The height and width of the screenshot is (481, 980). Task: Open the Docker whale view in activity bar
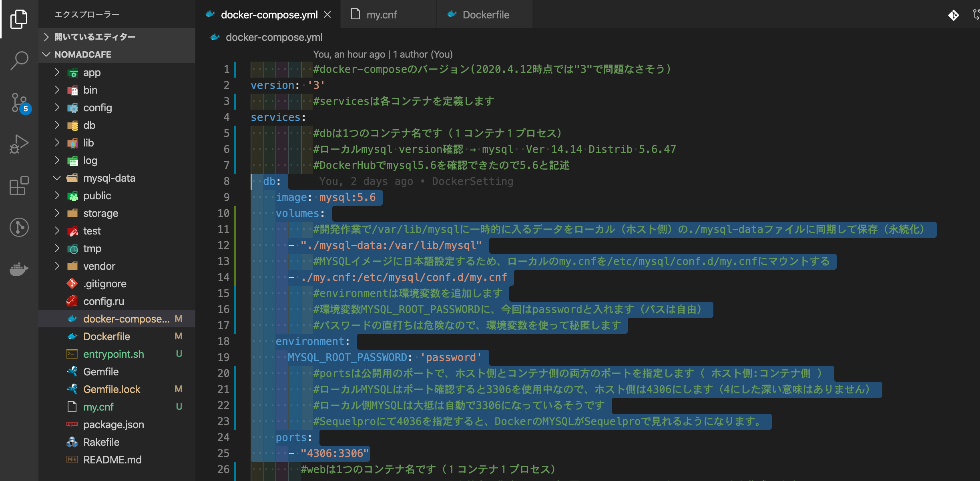[x=19, y=269]
